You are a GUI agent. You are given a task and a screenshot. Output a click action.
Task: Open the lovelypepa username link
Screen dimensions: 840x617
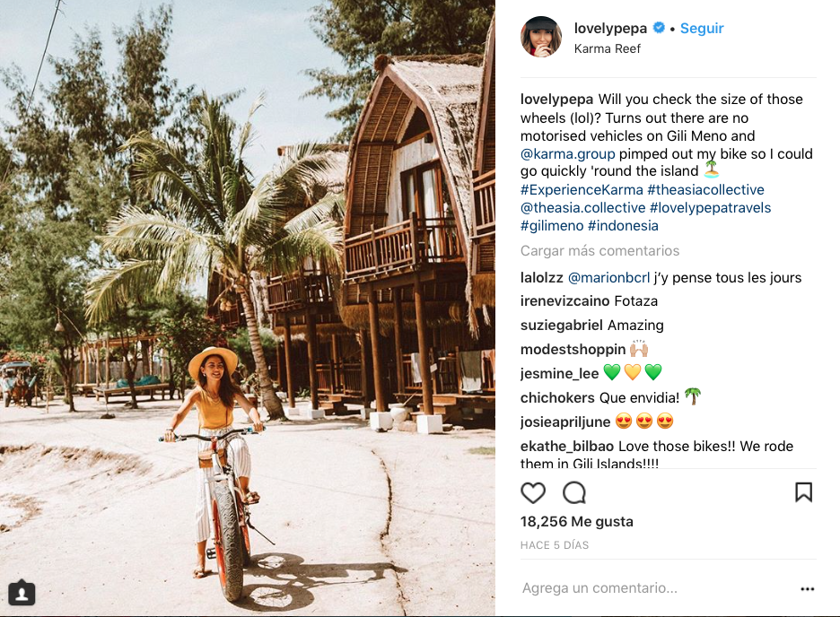(611, 28)
